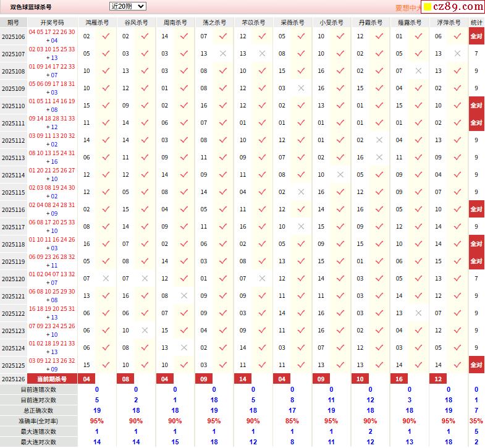
Task: Click current kill number 16 under 薤露杀号
Action: [x=399, y=379]
